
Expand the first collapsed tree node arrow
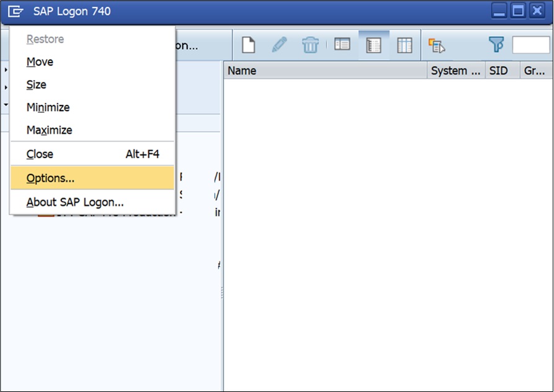click(x=6, y=70)
